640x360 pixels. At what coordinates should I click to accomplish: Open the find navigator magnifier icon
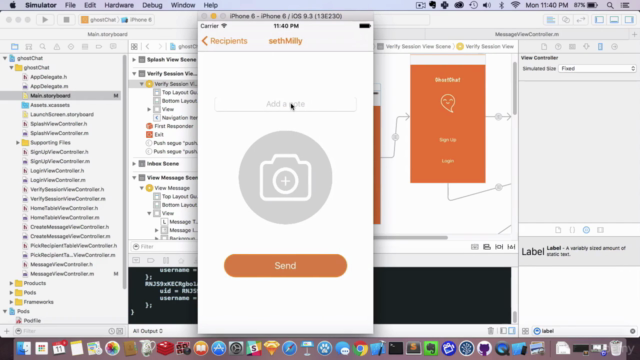42,47
